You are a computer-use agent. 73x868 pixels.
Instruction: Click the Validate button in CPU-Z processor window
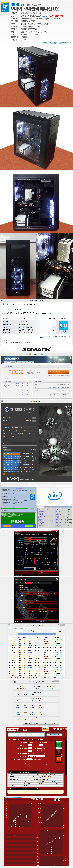42,573
